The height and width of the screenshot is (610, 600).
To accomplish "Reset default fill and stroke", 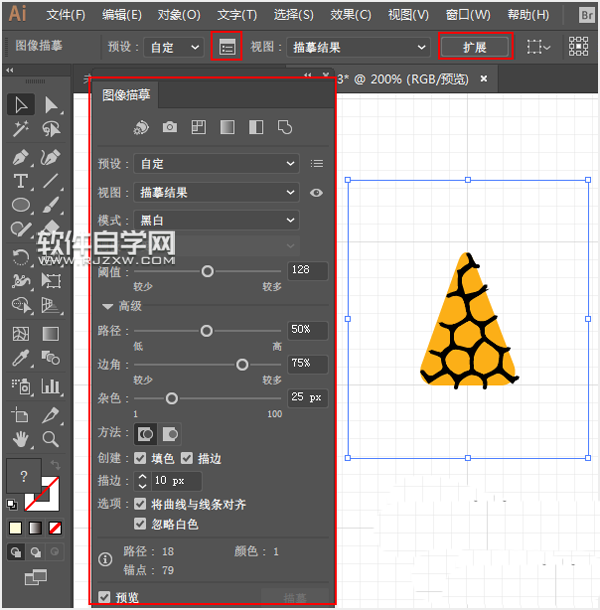I will tap(12, 505).
